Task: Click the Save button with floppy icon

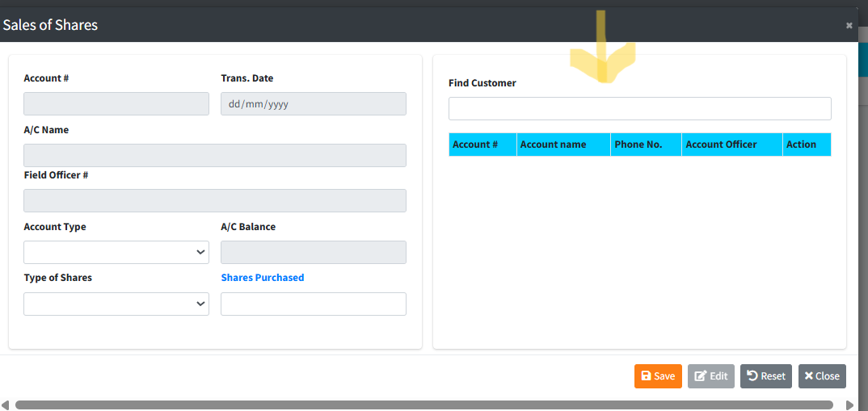Action: (x=658, y=376)
